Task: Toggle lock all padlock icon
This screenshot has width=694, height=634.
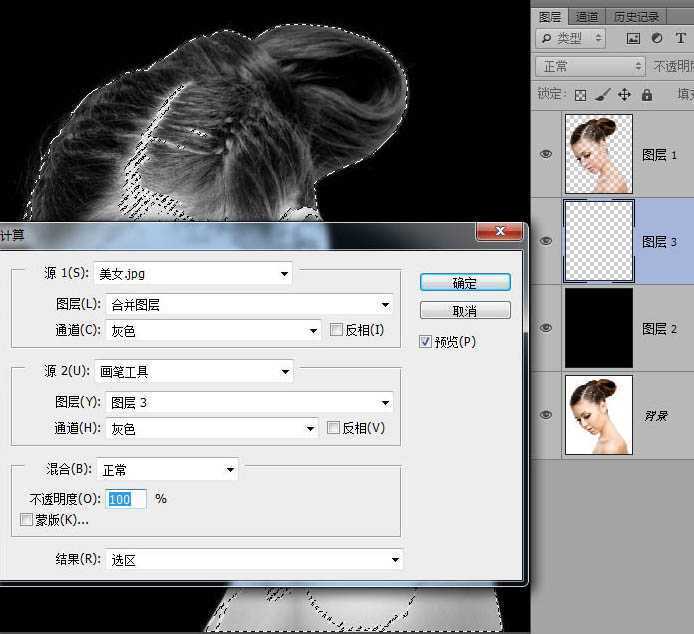Action: [x=647, y=95]
